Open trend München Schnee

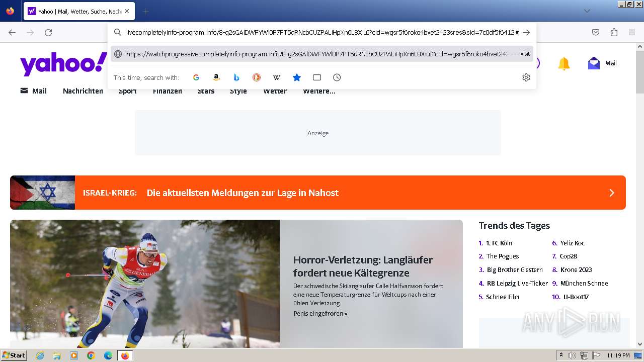pyautogui.click(x=584, y=284)
